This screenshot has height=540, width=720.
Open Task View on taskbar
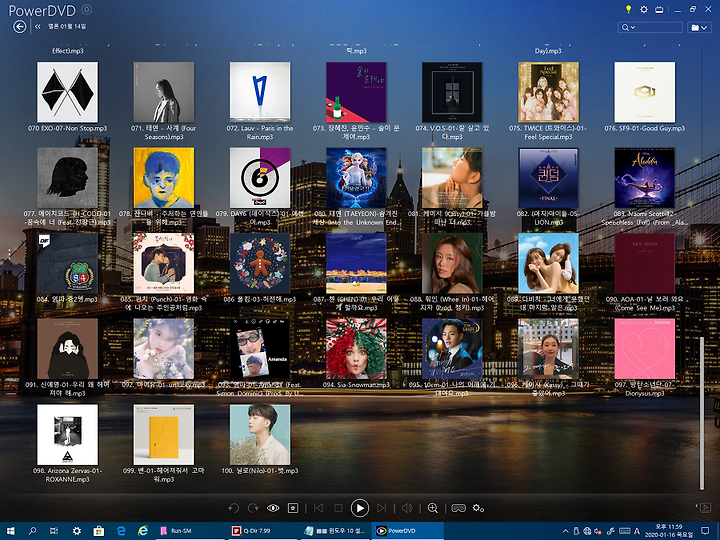click(54, 531)
